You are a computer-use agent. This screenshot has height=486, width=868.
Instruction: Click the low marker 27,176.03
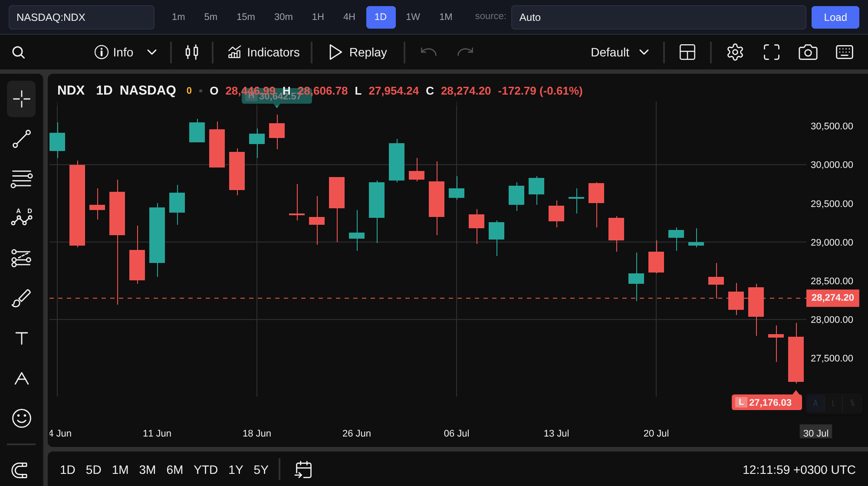coord(766,402)
